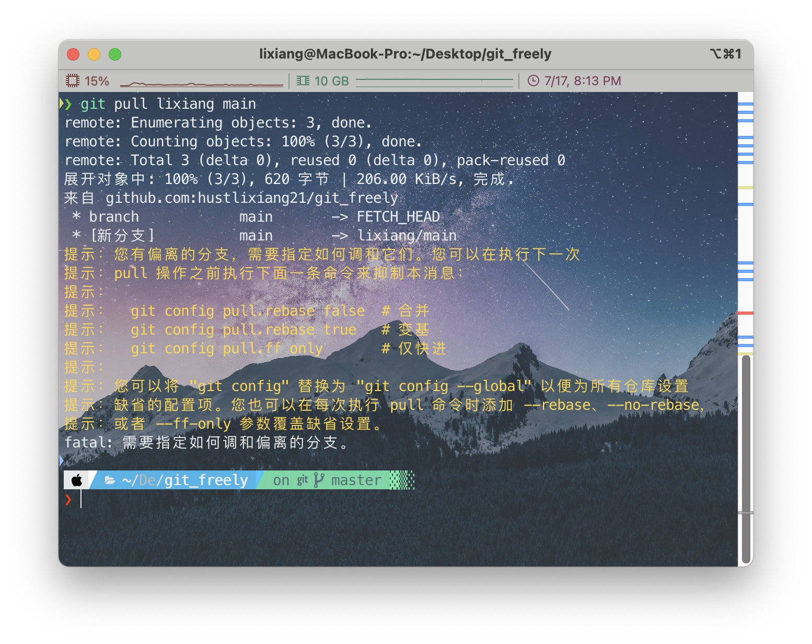Screen dimensions: 812x644
Task: Close the terminal window with red button
Action: coord(73,54)
